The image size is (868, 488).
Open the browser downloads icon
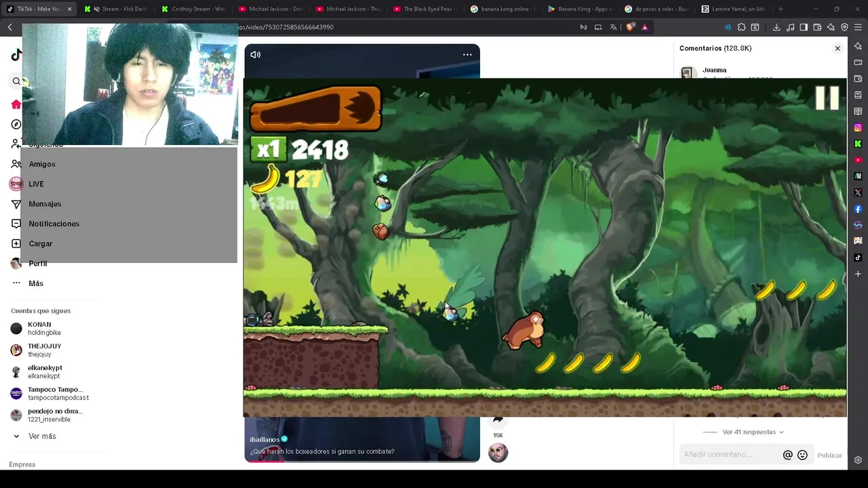pyautogui.click(x=776, y=27)
